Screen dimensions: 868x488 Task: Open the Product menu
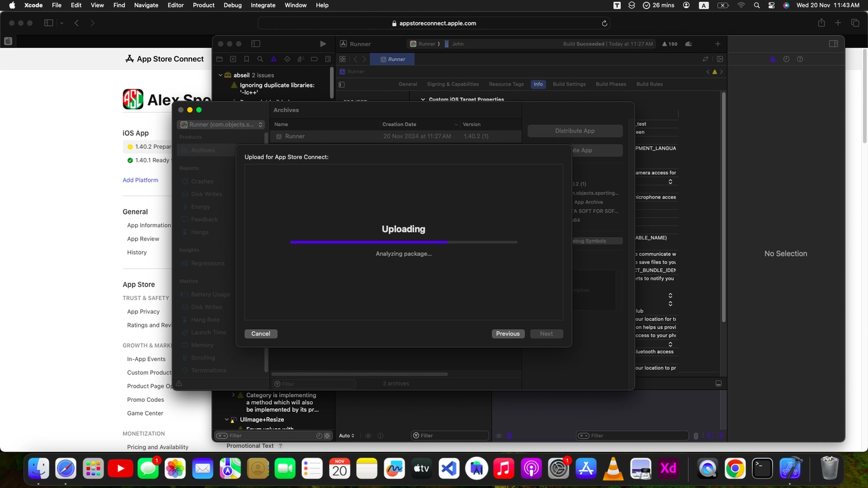(203, 5)
